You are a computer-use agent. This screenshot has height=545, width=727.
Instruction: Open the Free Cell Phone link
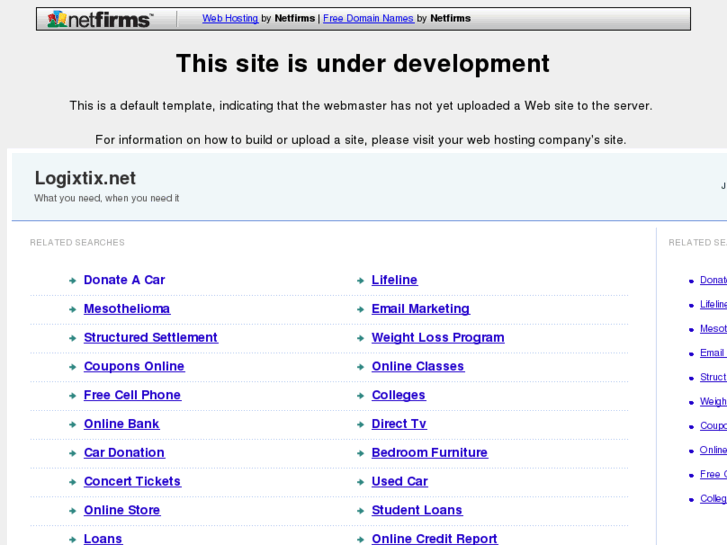(132, 395)
